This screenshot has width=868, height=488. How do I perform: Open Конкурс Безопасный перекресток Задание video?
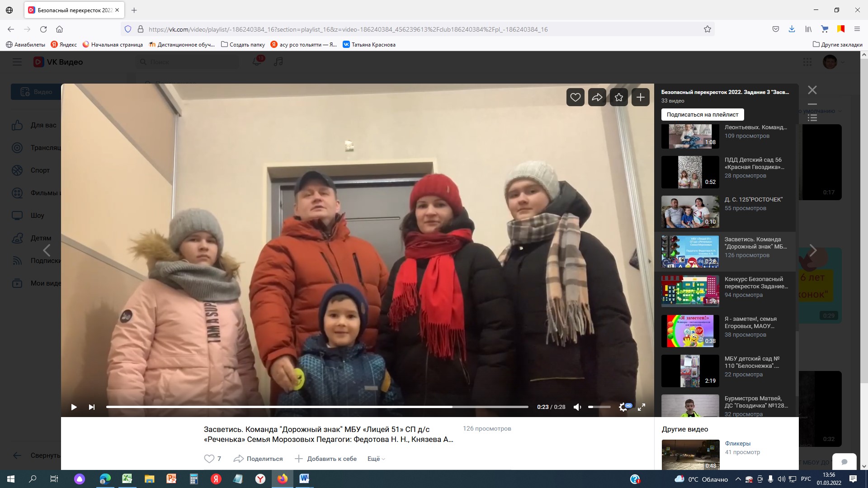pyautogui.click(x=725, y=291)
